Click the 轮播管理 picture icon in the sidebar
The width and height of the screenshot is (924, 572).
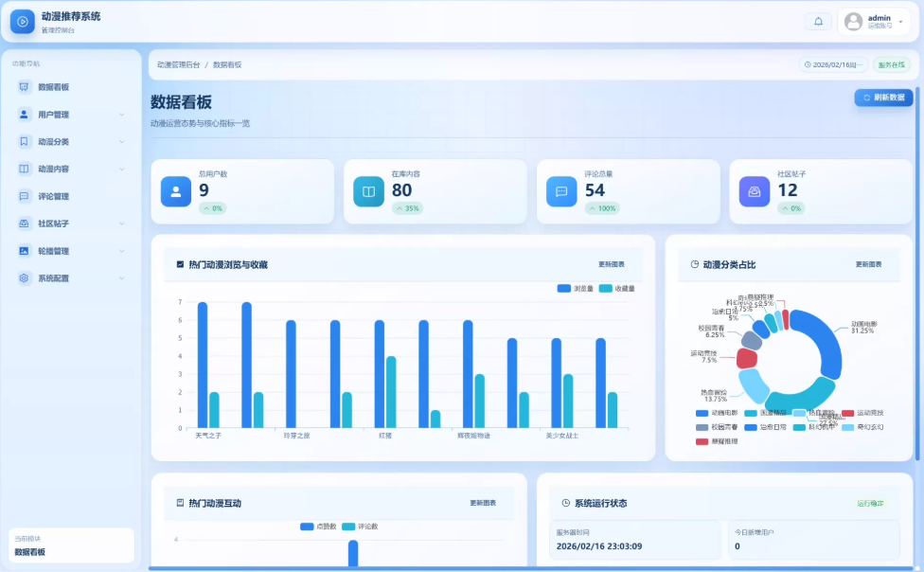(24, 251)
